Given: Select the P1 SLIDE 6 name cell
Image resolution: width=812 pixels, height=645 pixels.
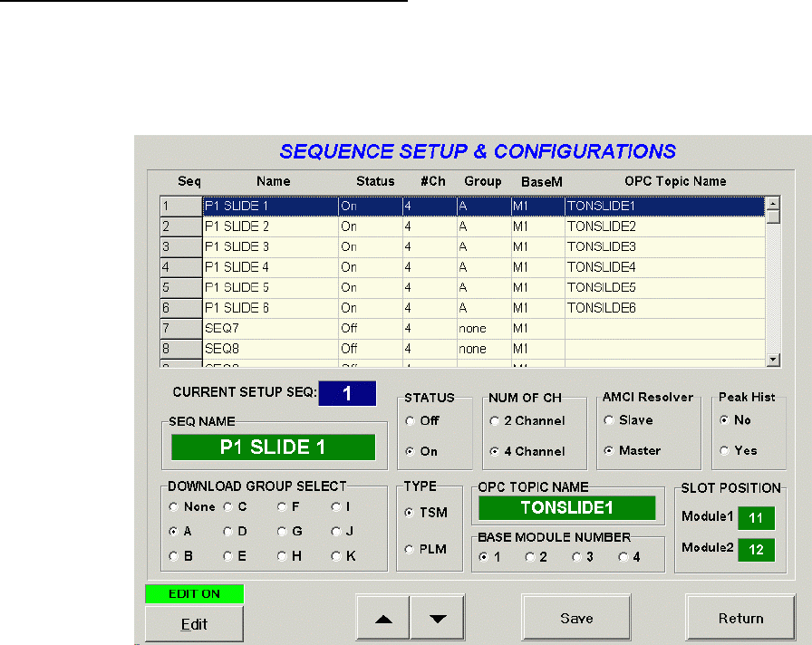Looking at the screenshot, I should tap(270, 308).
